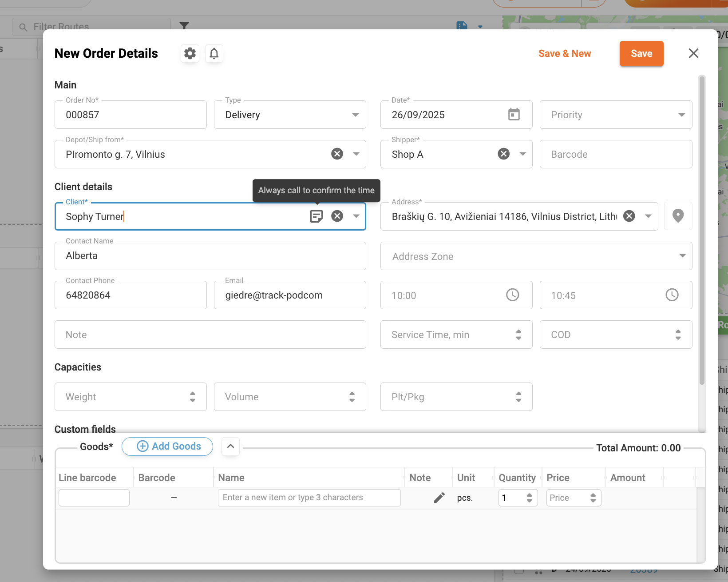
Task: Click the pcs. unit cell
Action: coord(465,498)
